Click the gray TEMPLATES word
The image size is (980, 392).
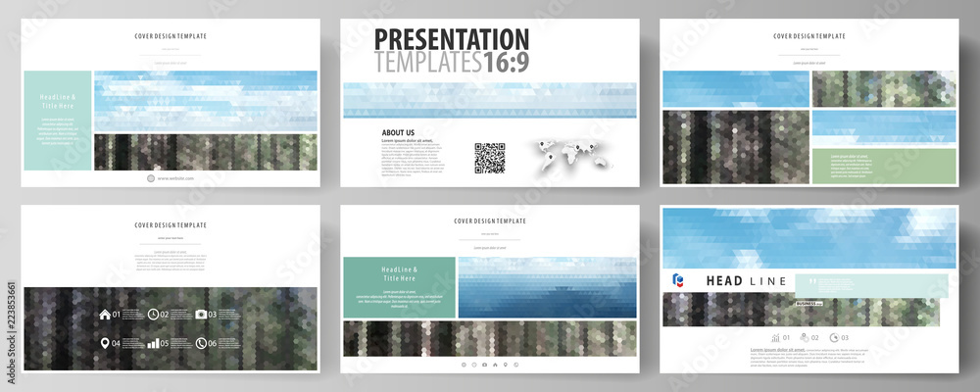[428, 62]
